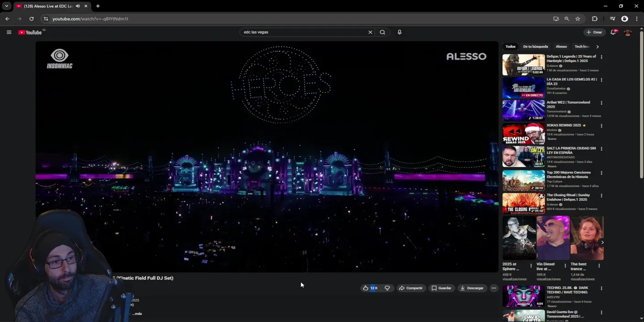Screen dimensions: 644x322
Task: Open the browser zoom magnifier icon
Action: click(567, 19)
